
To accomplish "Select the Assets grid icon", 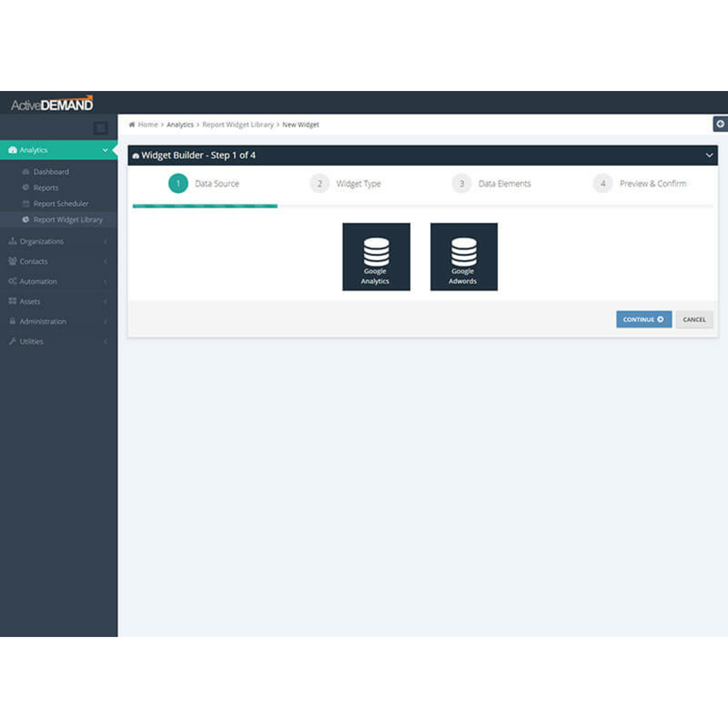I will point(12,301).
